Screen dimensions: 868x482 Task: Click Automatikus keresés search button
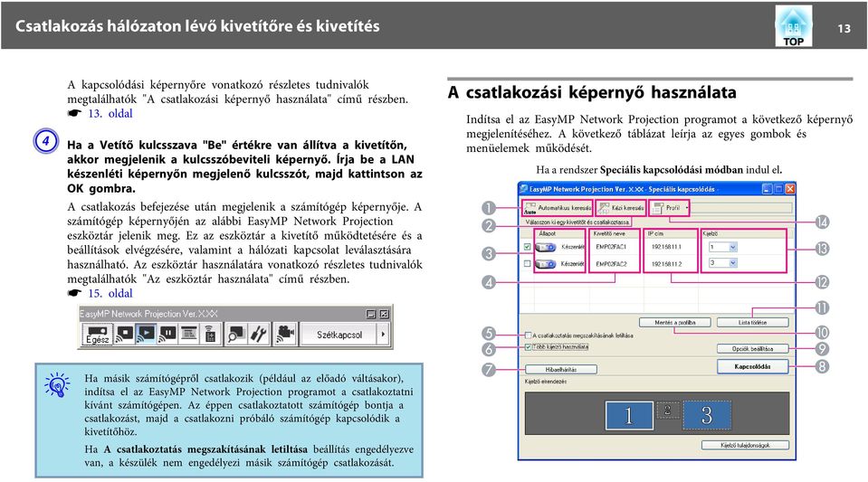point(558,208)
